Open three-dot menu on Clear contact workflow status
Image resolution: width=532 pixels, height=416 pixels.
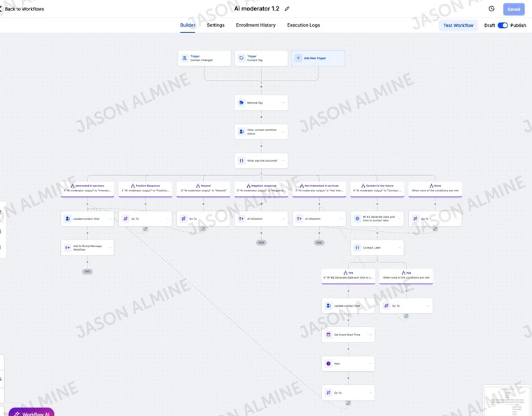click(283, 132)
